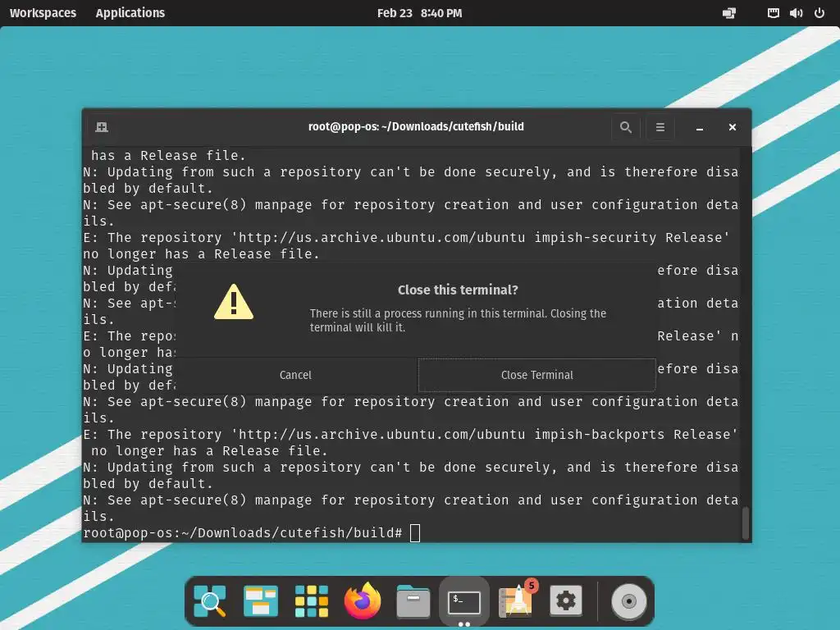Minimize the terminal window
The image size is (840, 630).
(x=699, y=128)
